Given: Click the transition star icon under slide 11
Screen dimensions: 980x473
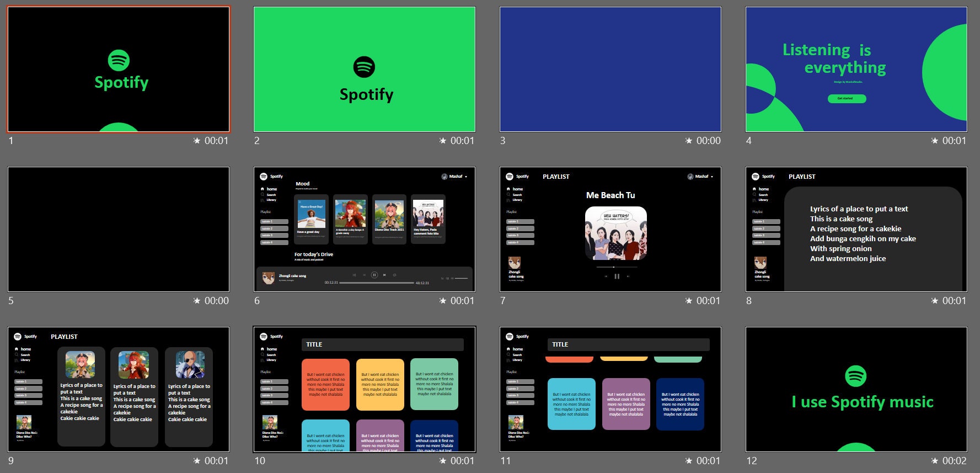Looking at the screenshot, I should click(x=689, y=461).
